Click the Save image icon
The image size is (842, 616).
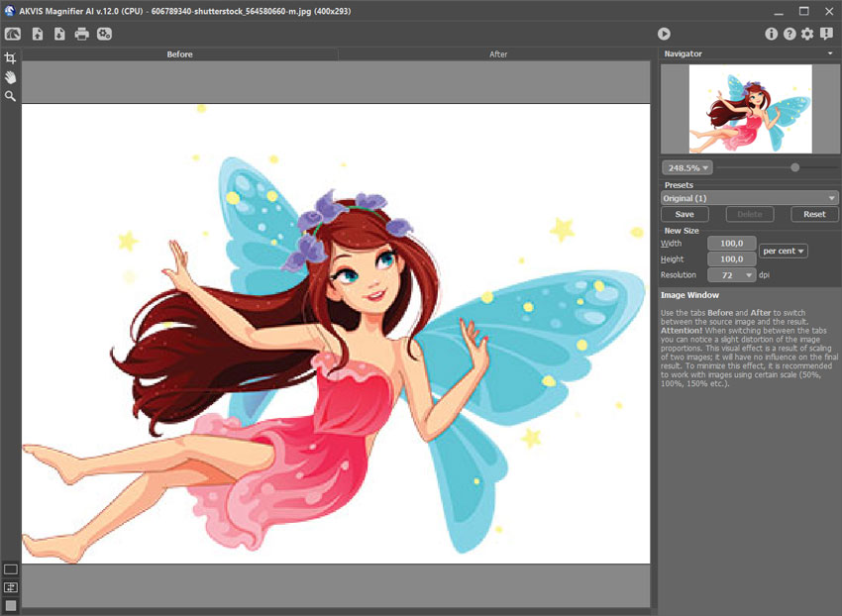coord(59,34)
